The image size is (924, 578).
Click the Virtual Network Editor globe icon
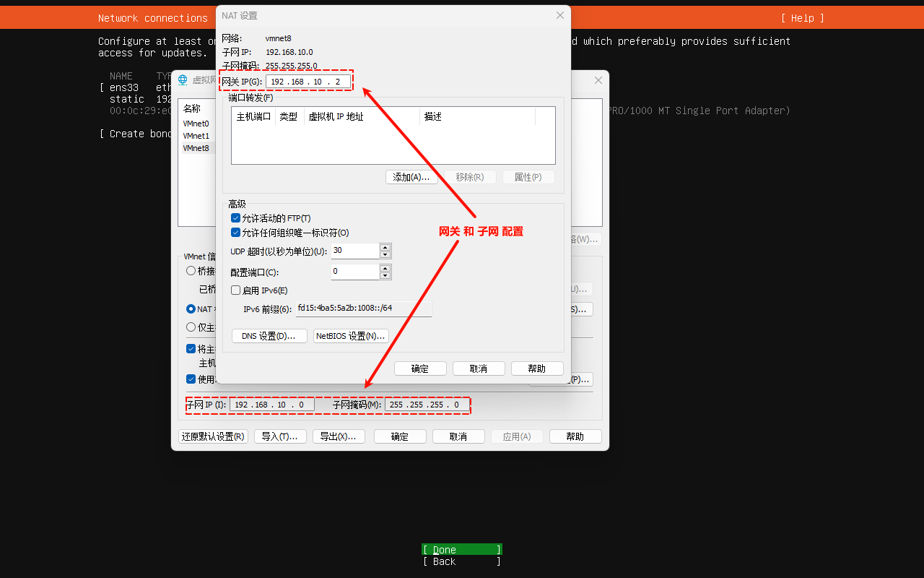pos(183,80)
